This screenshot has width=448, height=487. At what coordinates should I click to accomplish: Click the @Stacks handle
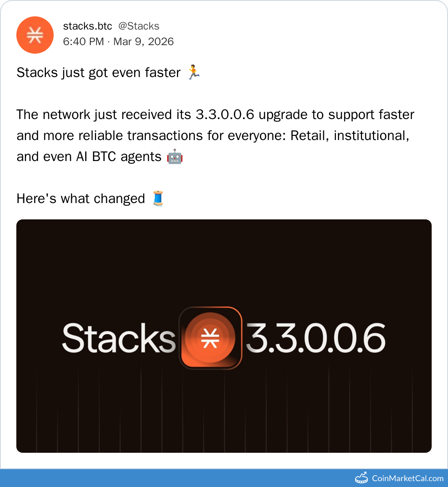coord(139,26)
